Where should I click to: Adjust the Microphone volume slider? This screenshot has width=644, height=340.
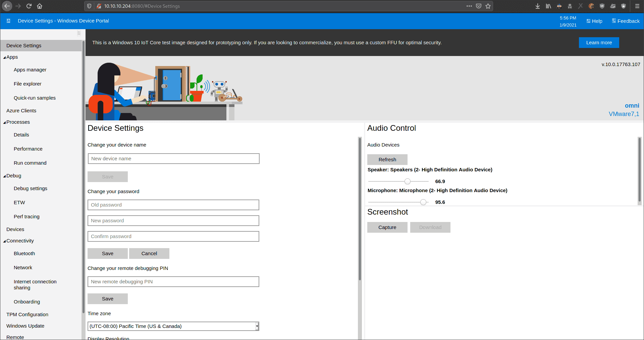tap(423, 202)
